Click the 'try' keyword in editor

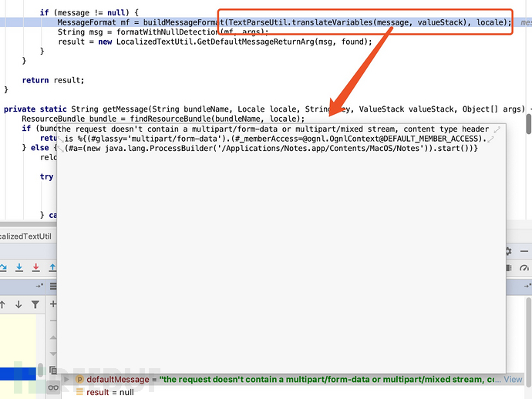(x=46, y=177)
